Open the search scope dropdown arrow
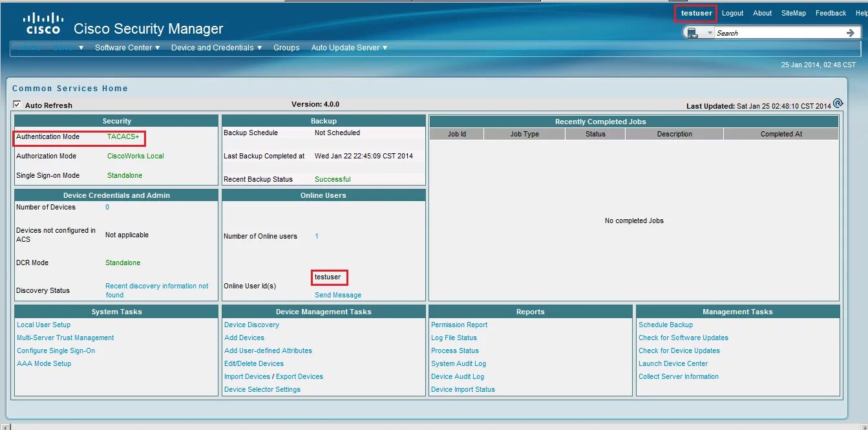The width and height of the screenshot is (868, 430). [710, 32]
